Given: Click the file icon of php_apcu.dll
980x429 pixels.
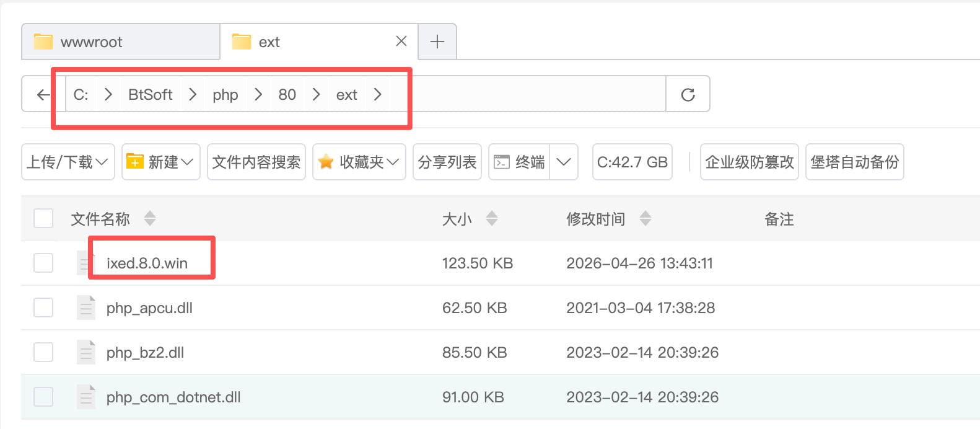Looking at the screenshot, I should [x=85, y=307].
